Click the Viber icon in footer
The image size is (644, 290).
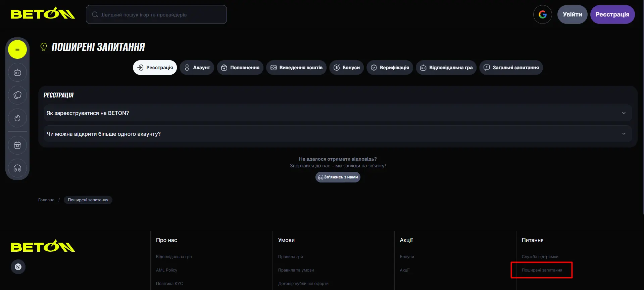pos(18,267)
